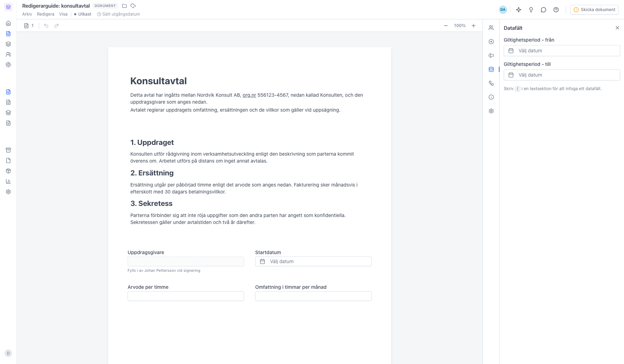Click the 100% zoom level value
The height and width of the screenshot is (364, 624).
coord(460,26)
